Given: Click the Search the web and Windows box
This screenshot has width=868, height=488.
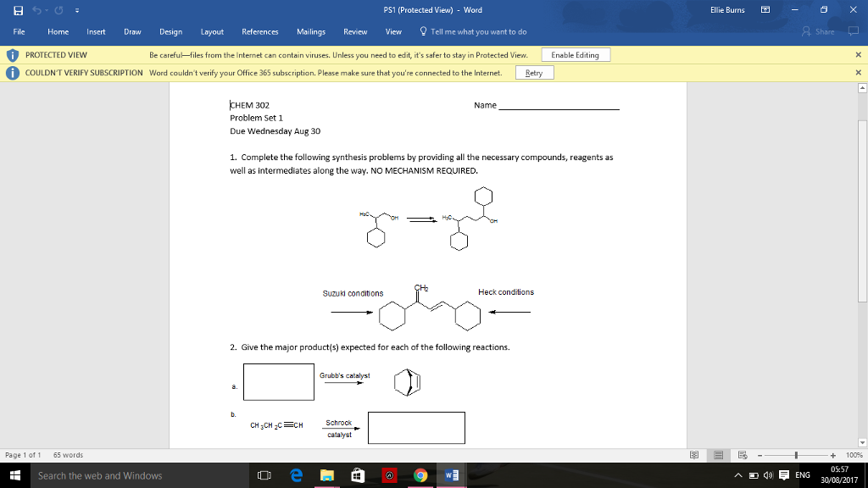Looking at the screenshot, I should [x=127, y=474].
